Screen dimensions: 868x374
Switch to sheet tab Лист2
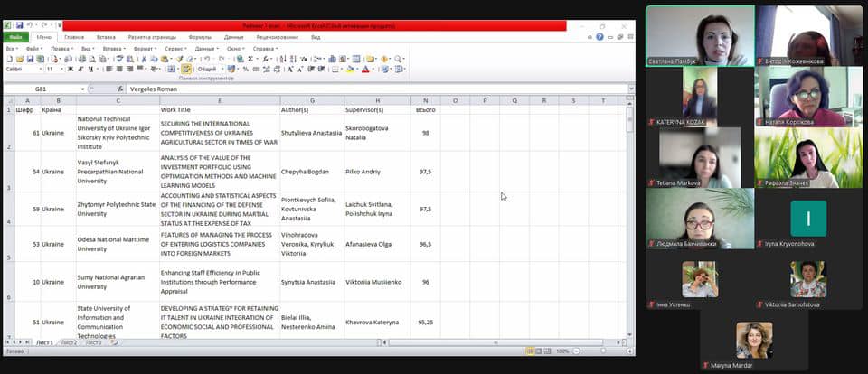click(x=70, y=342)
